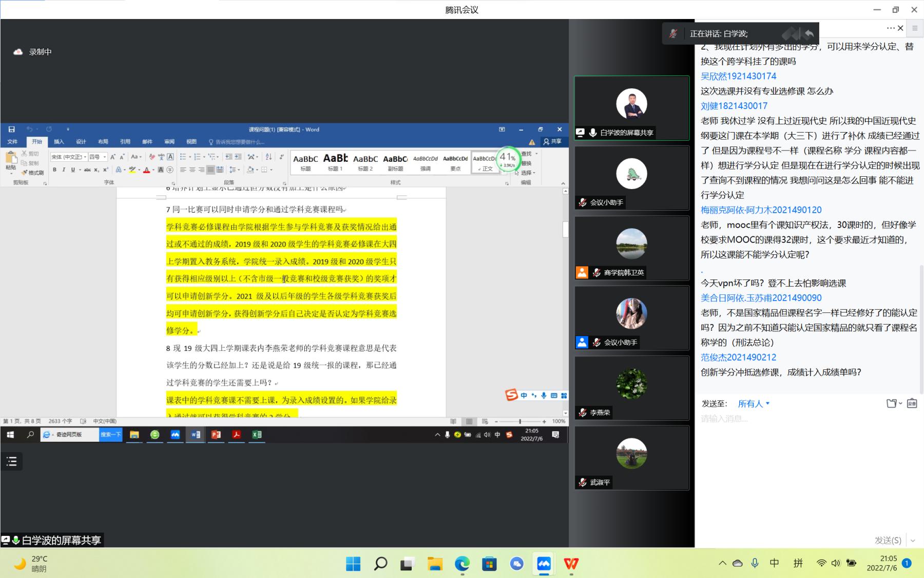This screenshot has height=578, width=924.
Task: Click the three-dot more options in chat
Action: [891, 28]
